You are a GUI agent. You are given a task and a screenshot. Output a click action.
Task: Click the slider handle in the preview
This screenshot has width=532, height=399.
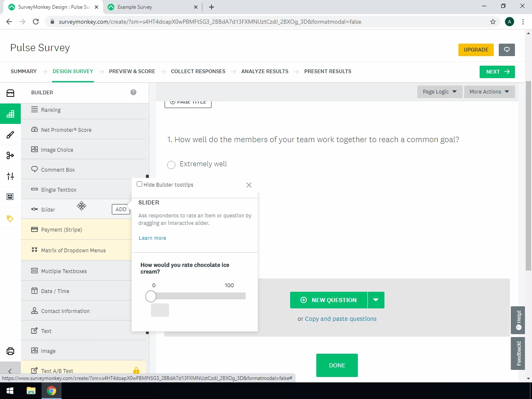pos(151,296)
